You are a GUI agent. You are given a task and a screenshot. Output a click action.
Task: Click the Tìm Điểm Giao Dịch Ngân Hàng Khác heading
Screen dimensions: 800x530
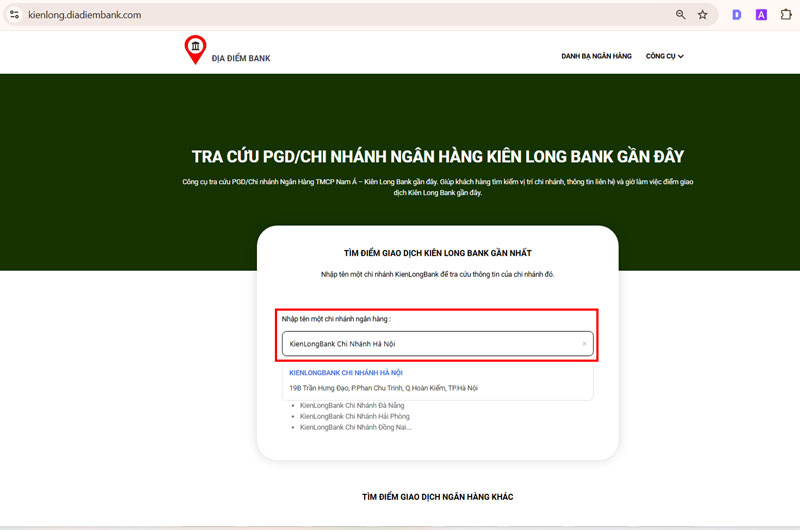(x=437, y=497)
